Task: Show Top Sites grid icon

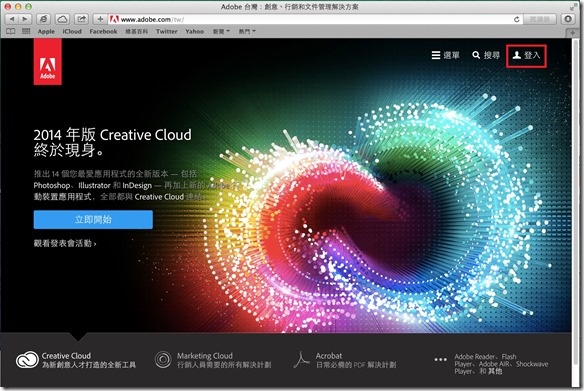Action: [x=26, y=31]
